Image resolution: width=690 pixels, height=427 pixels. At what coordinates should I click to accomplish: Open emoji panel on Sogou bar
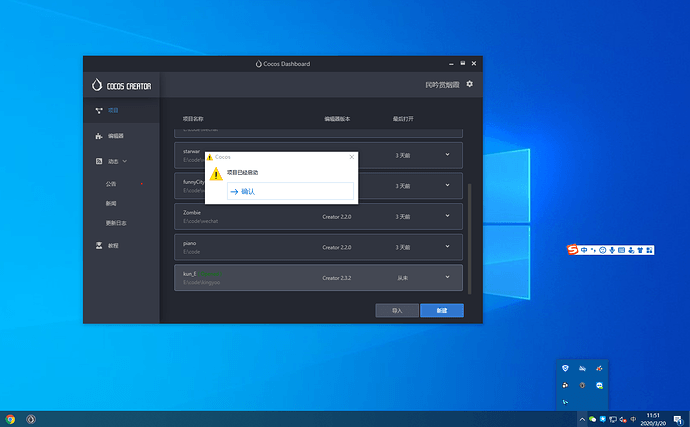[603, 250]
